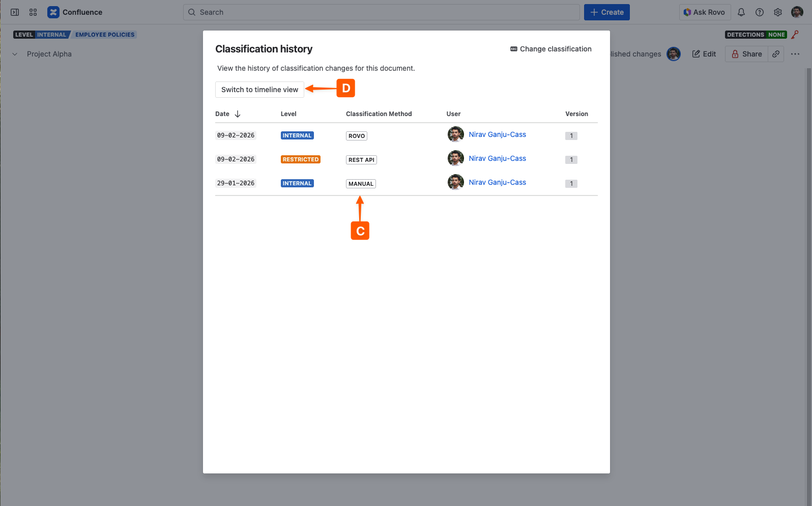This screenshot has height=506, width=812.
Task: Open the app switcher grid icon
Action: [x=33, y=12]
